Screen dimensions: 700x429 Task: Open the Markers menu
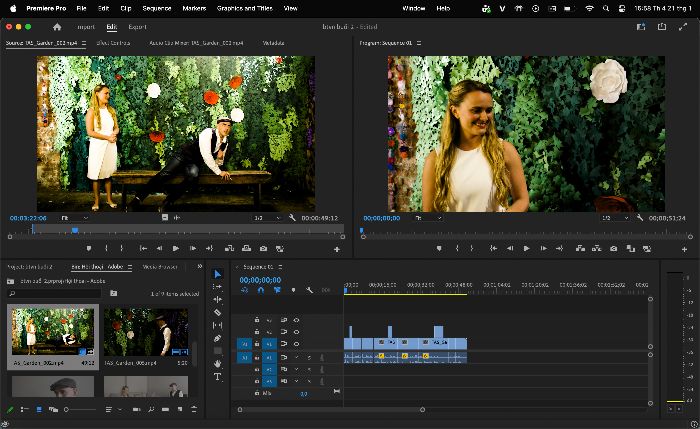[194, 8]
